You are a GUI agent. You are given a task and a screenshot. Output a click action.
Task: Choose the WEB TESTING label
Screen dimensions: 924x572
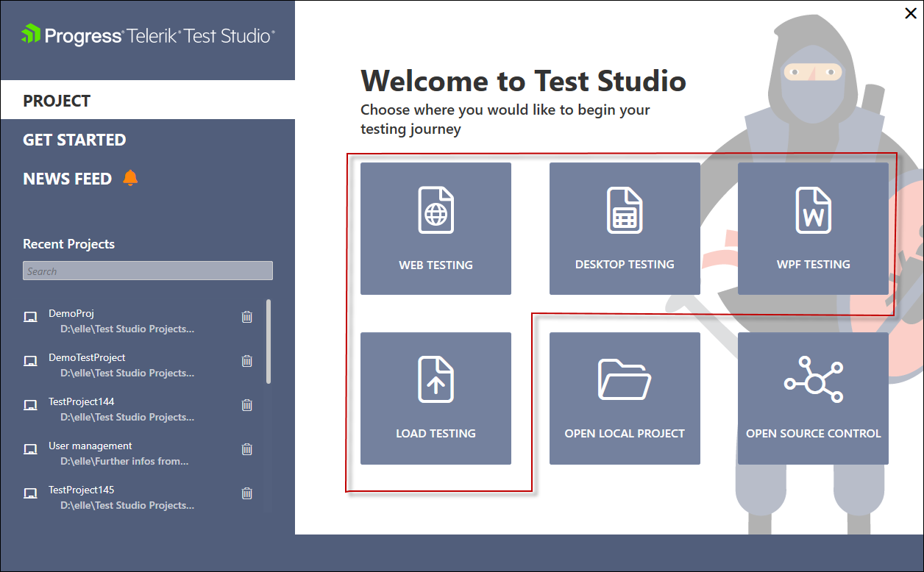436,265
